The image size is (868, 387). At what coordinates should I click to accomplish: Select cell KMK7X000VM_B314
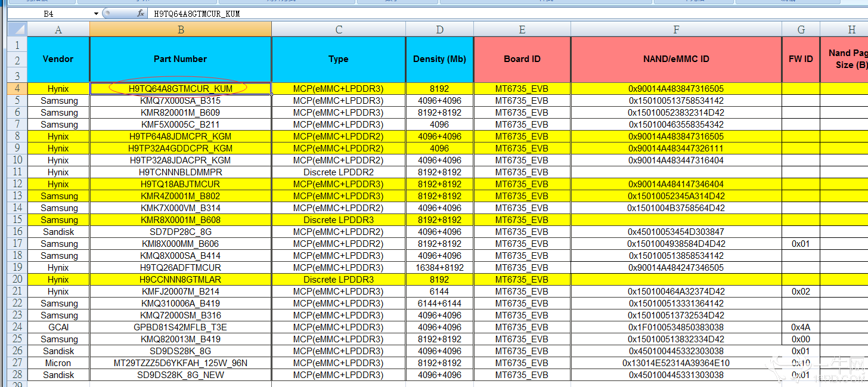(x=181, y=208)
